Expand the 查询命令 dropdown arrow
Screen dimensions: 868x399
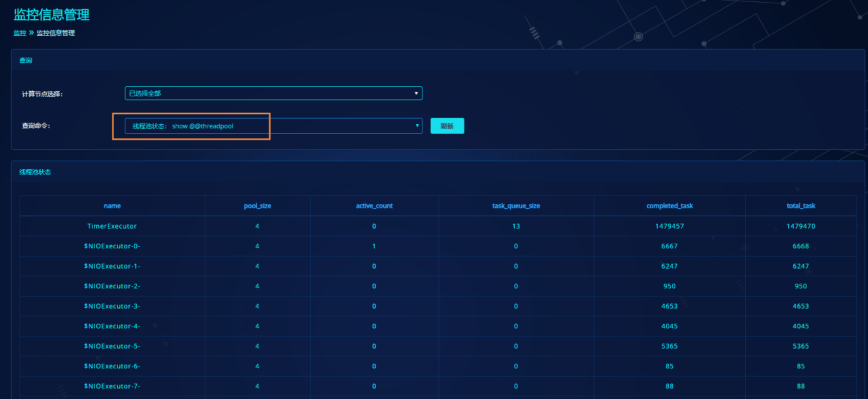coord(417,126)
